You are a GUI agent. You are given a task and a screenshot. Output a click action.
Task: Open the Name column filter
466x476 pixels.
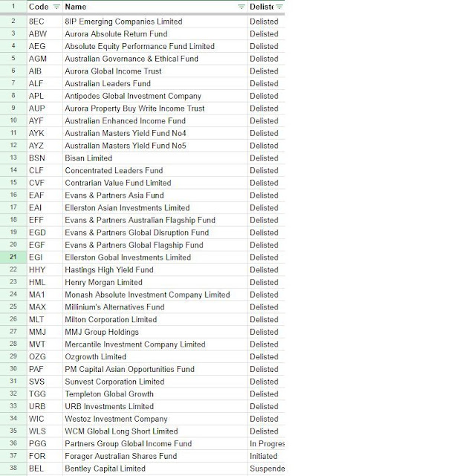242,7
